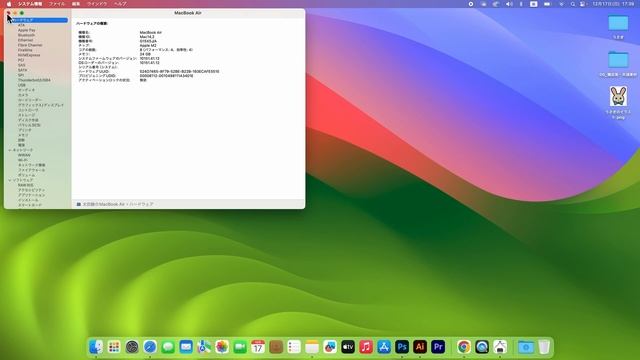The height and width of the screenshot is (360, 640).
Task: Select SATA in the sidebar
Action: point(22,70)
